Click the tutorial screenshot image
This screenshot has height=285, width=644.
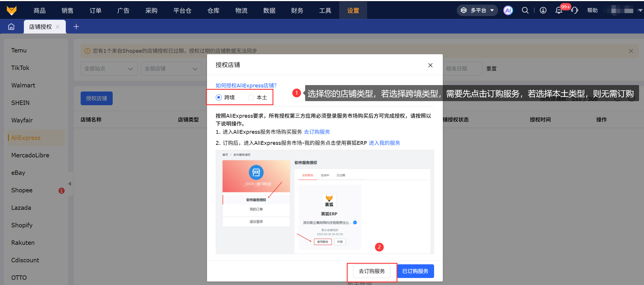tap(325, 202)
